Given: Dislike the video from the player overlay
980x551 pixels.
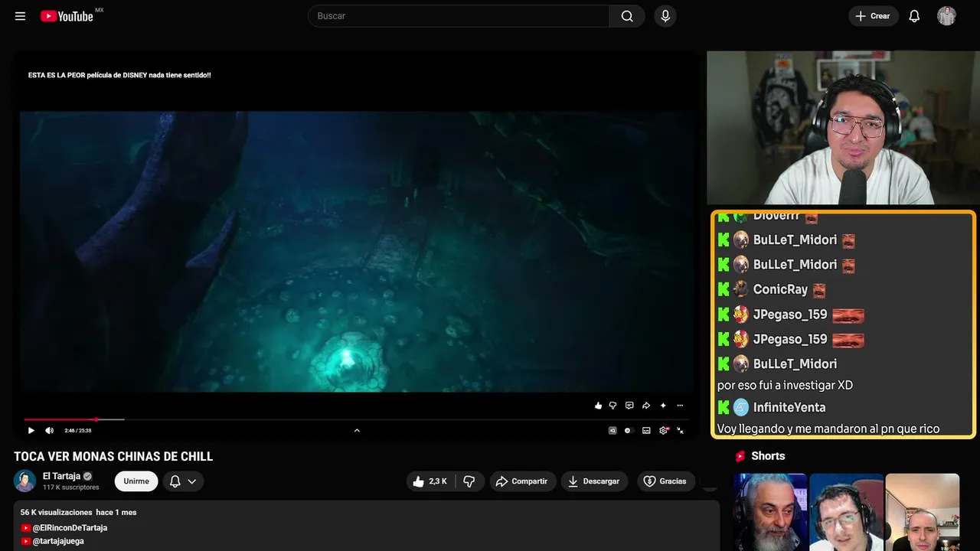Looking at the screenshot, I should tap(612, 406).
